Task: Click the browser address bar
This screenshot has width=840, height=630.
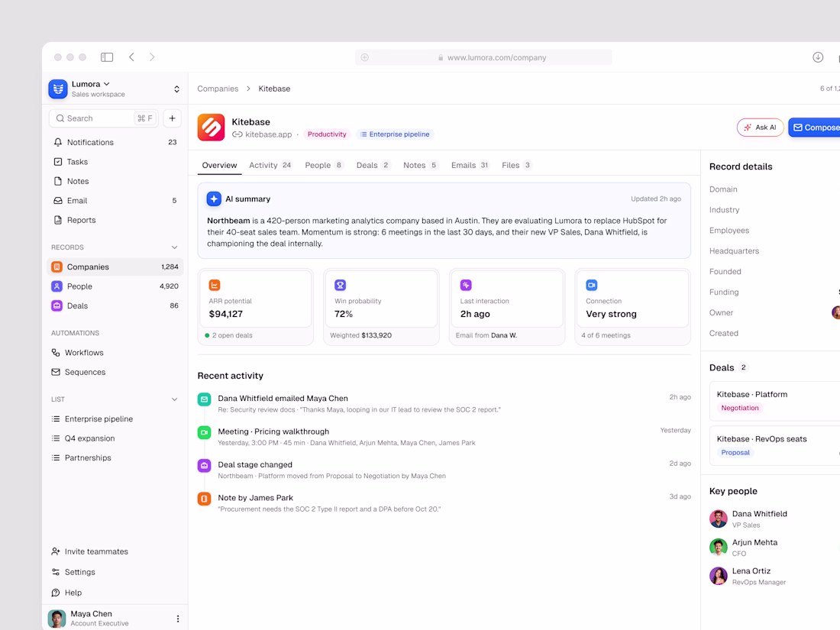Action: pos(483,57)
